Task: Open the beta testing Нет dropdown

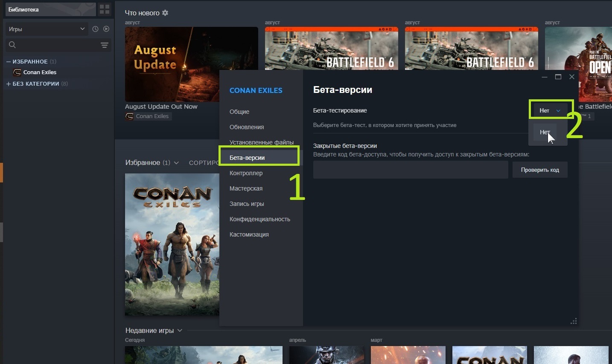Action: (x=550, y=110)
